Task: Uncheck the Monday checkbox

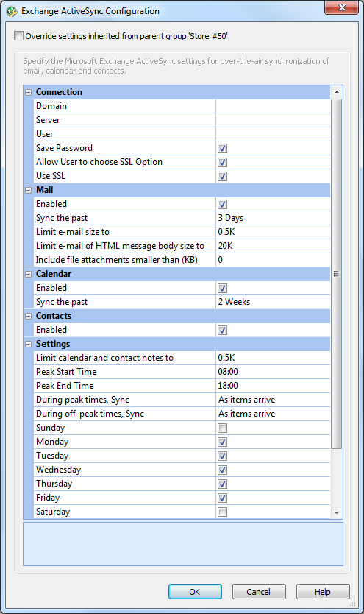Action: (223, 442)
